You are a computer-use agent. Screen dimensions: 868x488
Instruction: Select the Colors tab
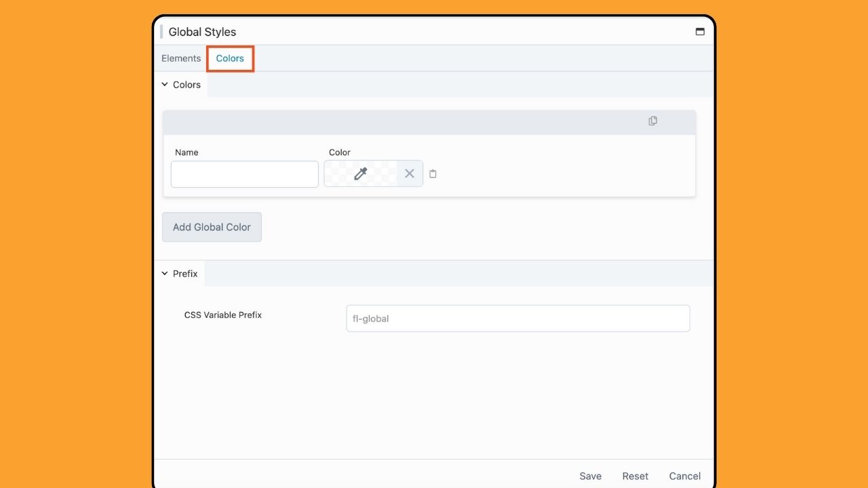(x=230, y=58)
